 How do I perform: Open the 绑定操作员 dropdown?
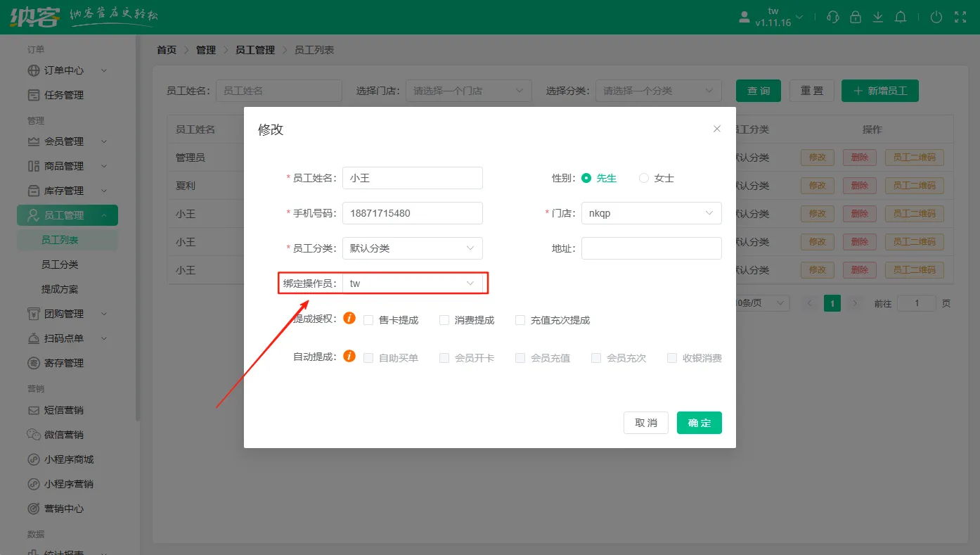click(412, 283)
